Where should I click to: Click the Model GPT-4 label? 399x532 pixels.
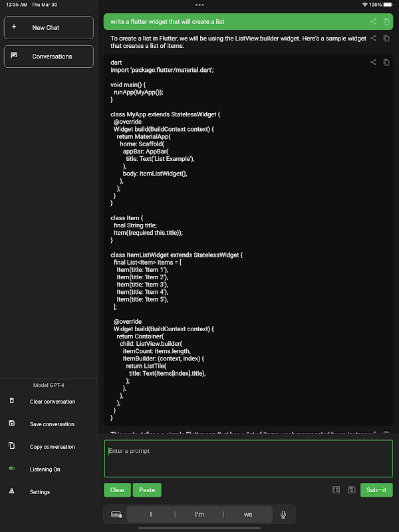click(x=49, y=385)
